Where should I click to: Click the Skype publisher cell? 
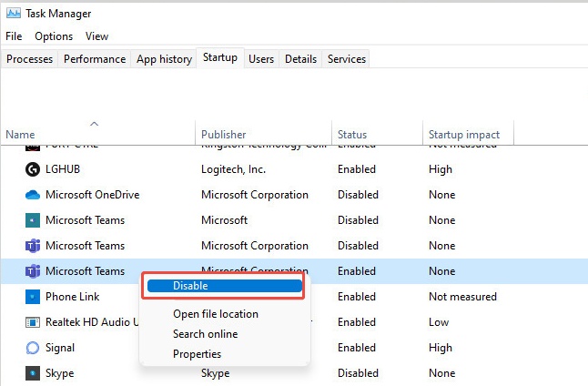215,373
